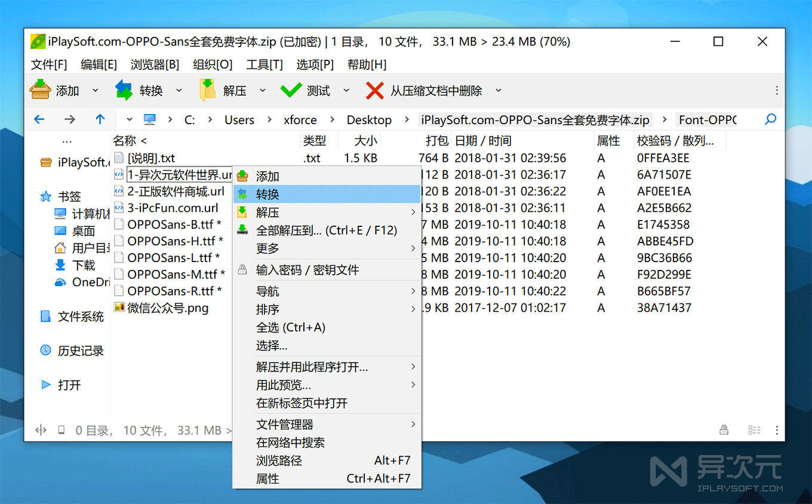Click the back navigation arrow

[39, 119]
